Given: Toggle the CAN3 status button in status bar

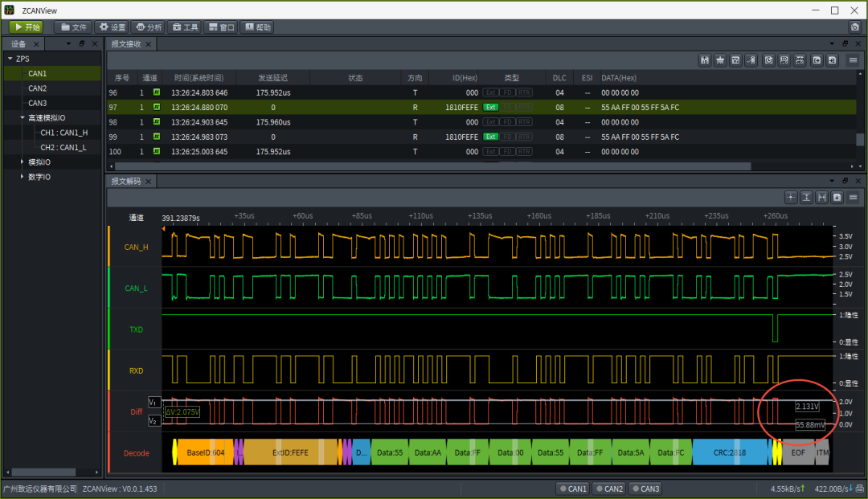Looking at the screenshot, I should pos(645,489).
